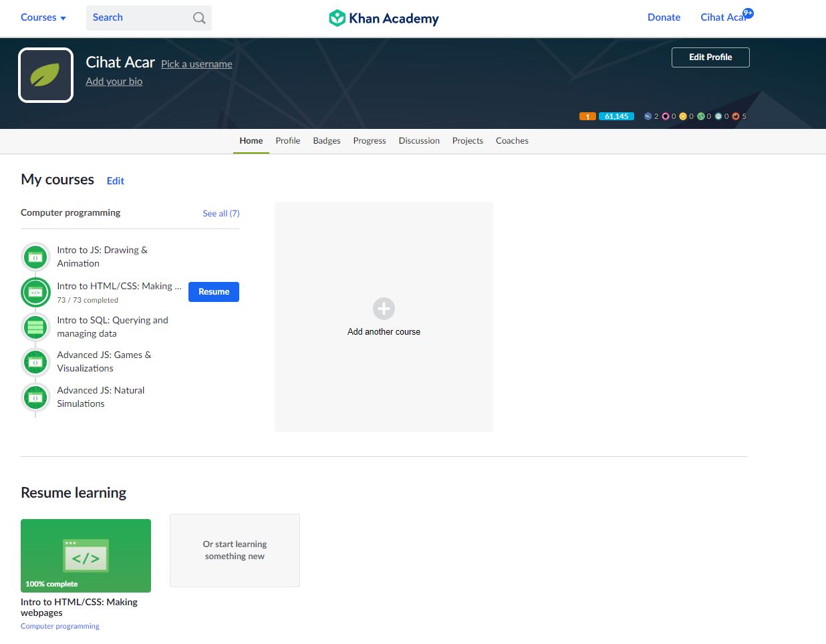Click the plus icon to add a course

click(384, 309)
